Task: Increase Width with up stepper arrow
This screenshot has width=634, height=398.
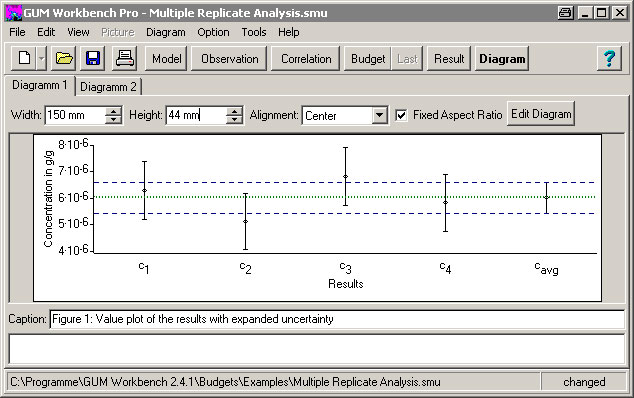Action: pyautogui.click(x=114, y=111)
